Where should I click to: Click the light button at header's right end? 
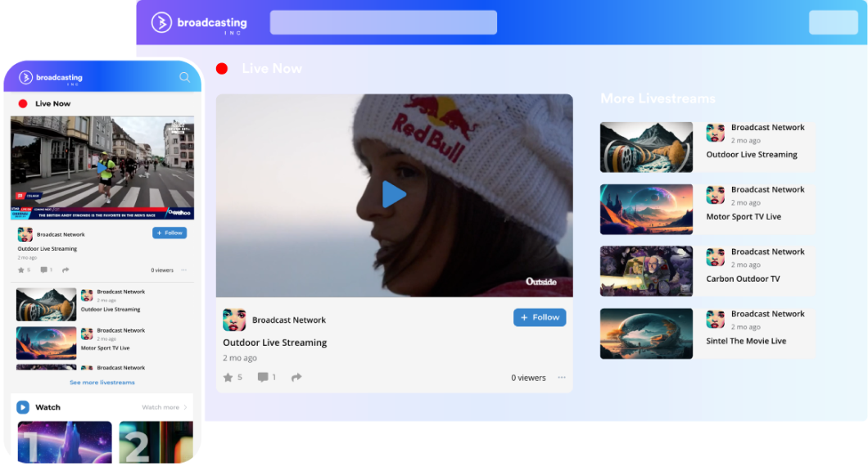pyautogui.click(x=833, y=22)
